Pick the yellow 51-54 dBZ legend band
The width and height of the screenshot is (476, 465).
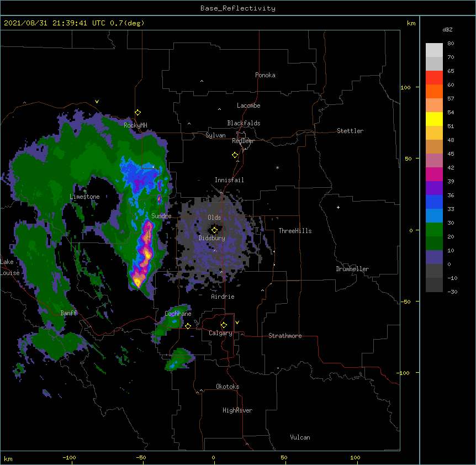(x=434, y=119)
